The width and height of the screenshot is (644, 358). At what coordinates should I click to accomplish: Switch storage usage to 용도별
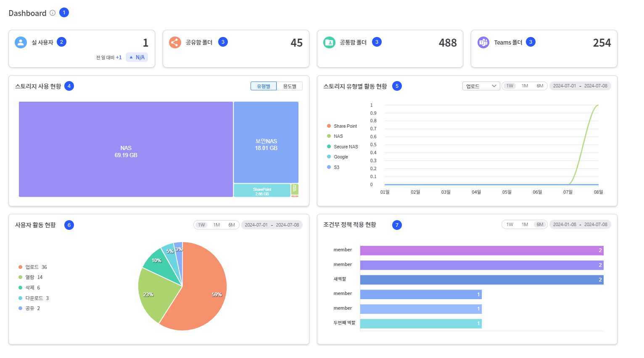290,86
